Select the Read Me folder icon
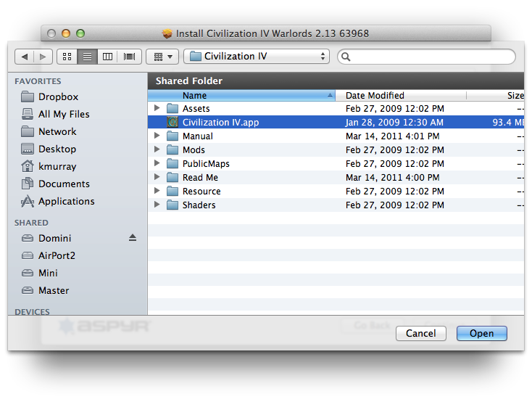Viewport: 532px width, 402px height. [x=173, y=177]
